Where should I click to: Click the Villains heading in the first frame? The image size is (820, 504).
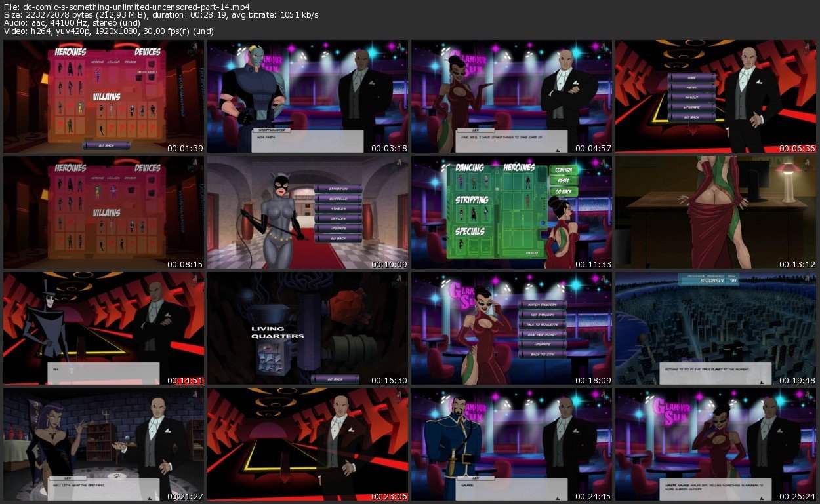(x=106, y=96)
